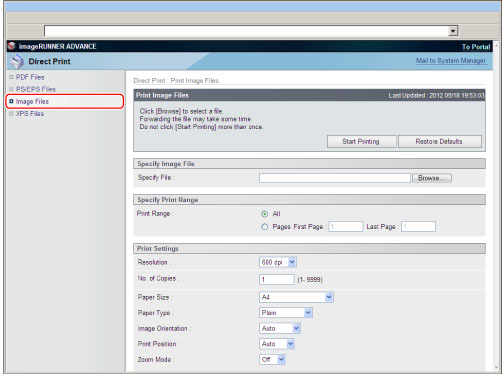Viewport: 502px width, 374px height.
Task: Open the Paper Type Plain dropdown
Action: point(286,313)
